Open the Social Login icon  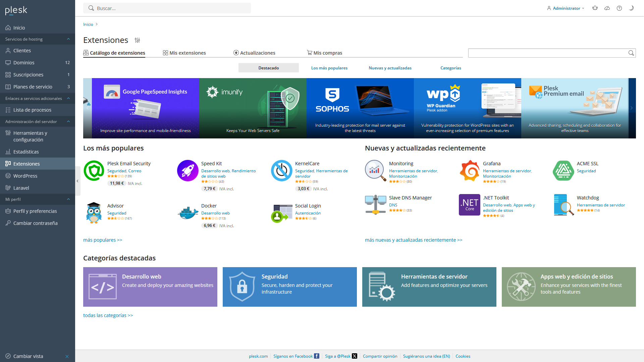282,213
